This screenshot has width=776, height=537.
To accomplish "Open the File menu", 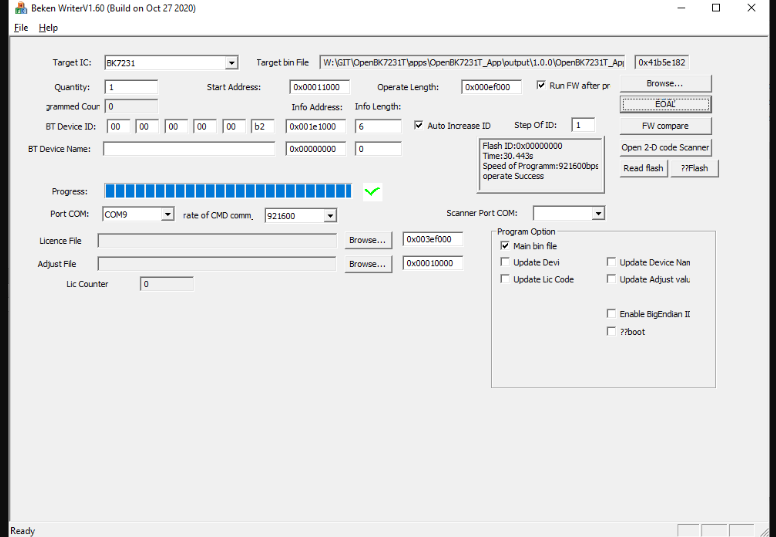I will tap(21, 28).
